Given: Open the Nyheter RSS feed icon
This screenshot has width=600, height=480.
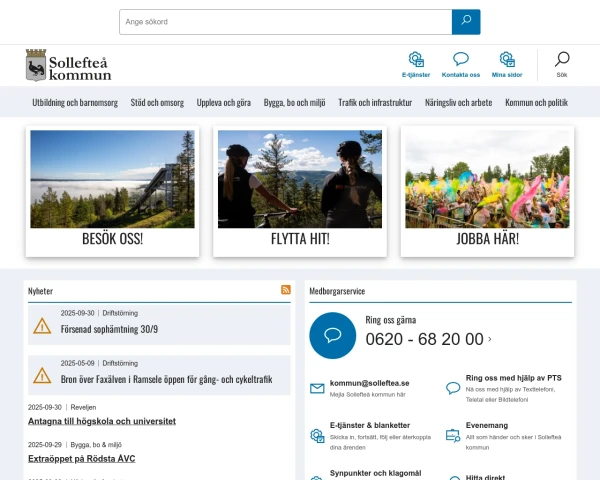Looking at the screenshot, I should coord(286,290).
